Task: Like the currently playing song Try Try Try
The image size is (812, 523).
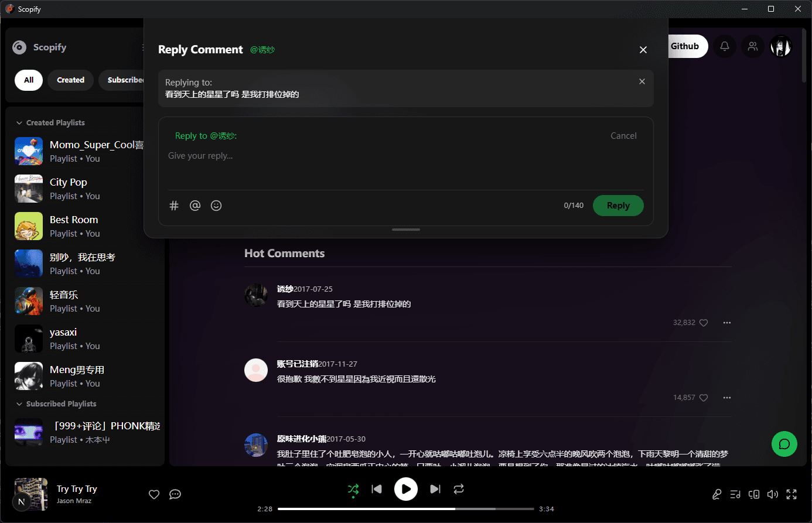Action: (x=154, y=494)
